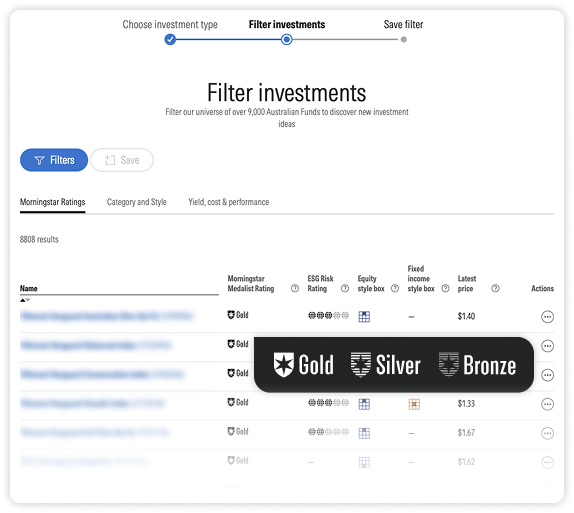Open help icon for Fixed income style box
The height and width of the screenshot is (513, 574).
445,289
